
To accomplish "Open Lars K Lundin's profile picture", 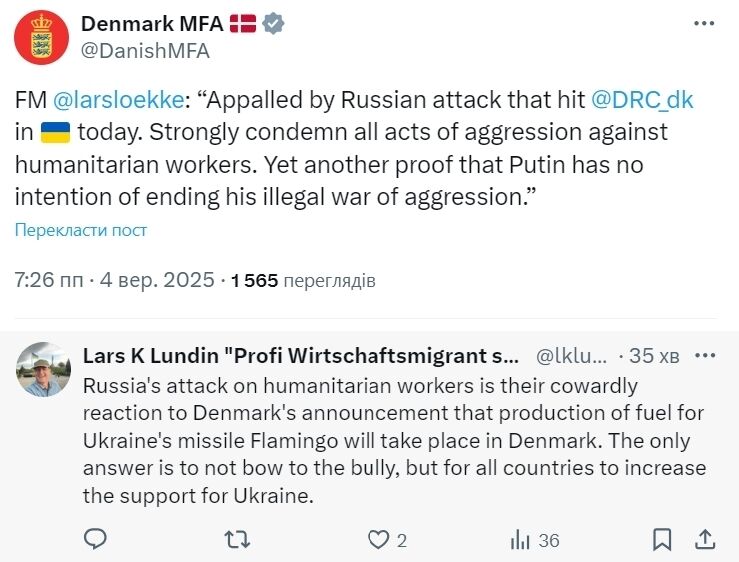I will [x=43, y=368].
